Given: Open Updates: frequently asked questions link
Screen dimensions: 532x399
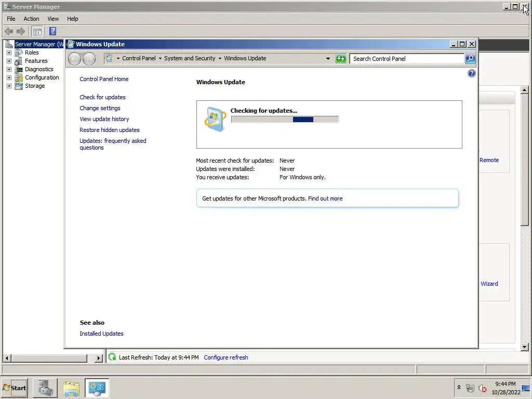Looking at the screenshot, I should tap(113, 144).
